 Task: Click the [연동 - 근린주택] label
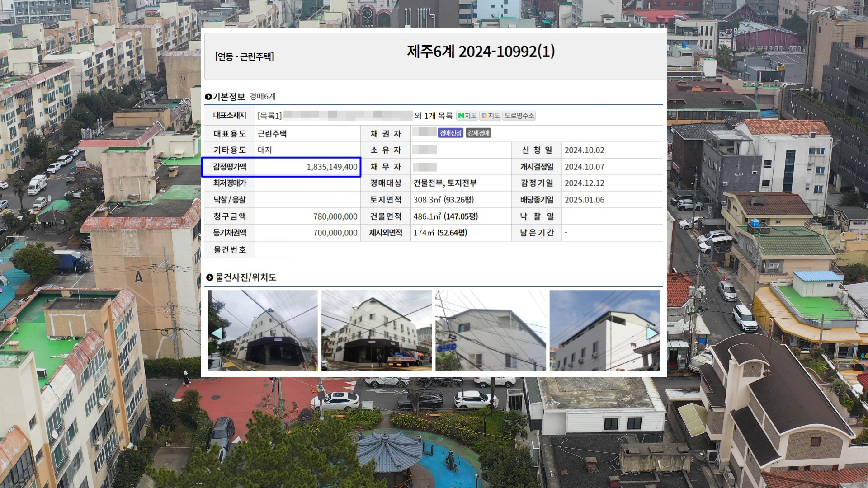tap(244, 56)
